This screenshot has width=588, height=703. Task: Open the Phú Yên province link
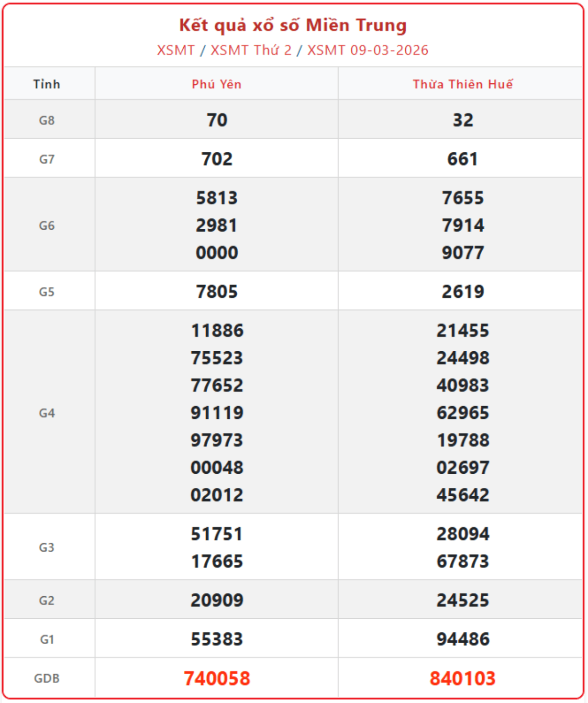(x=217, y=84)
